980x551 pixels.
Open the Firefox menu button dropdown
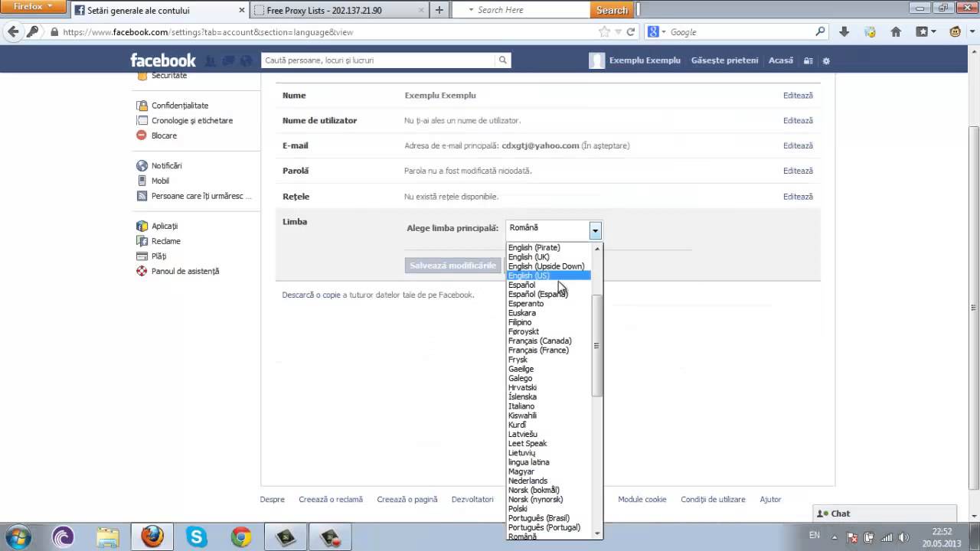coord(34,6)
